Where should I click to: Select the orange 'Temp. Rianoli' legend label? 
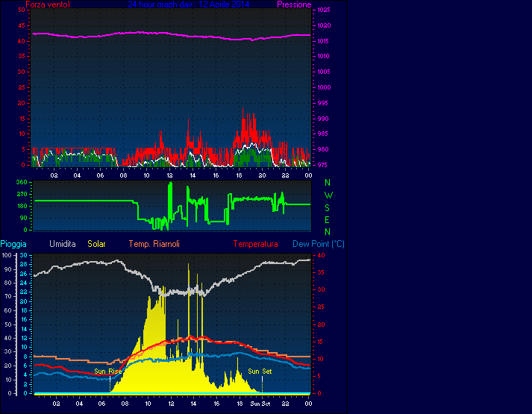click(154, 244)
